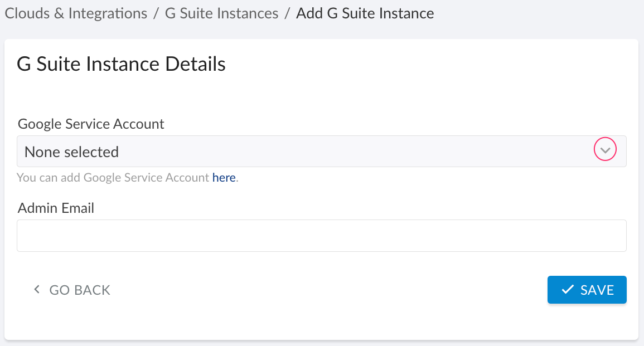Click inside the Admin Email input field
644x346 pixels.
322,235
